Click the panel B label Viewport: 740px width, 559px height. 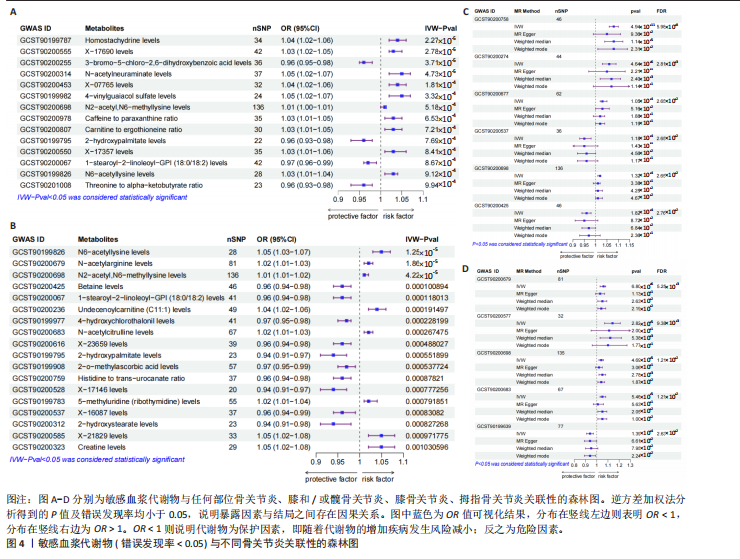(x=10, y=227)
